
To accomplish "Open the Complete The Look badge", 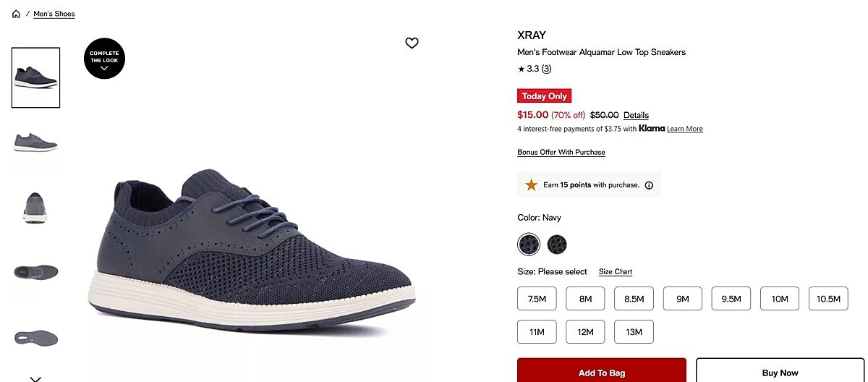I will coord(104,58).
